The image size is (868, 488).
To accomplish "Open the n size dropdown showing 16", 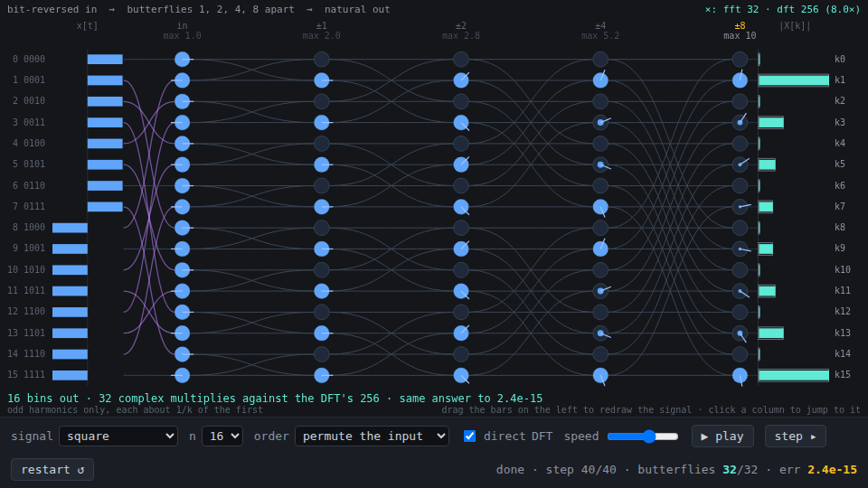I will pos(222,436).
